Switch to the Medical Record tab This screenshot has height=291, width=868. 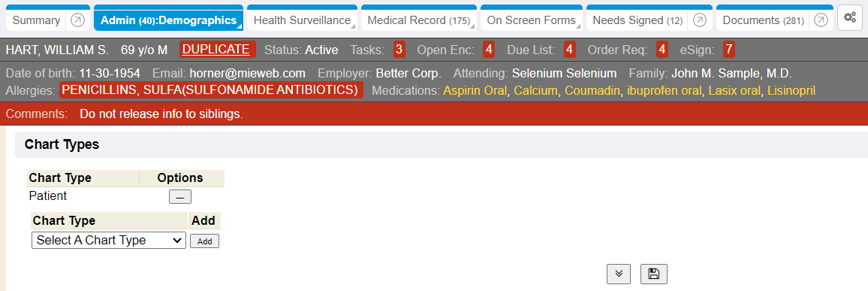click(418, 20)
